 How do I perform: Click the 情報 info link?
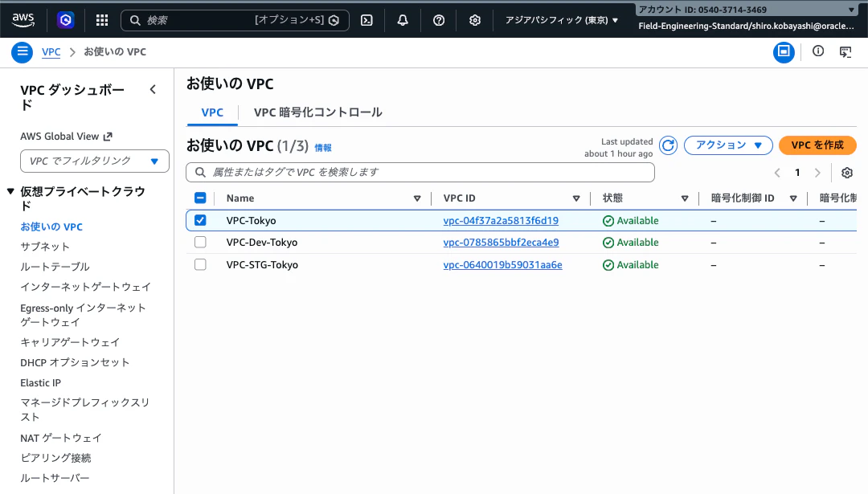pos(323,148)
